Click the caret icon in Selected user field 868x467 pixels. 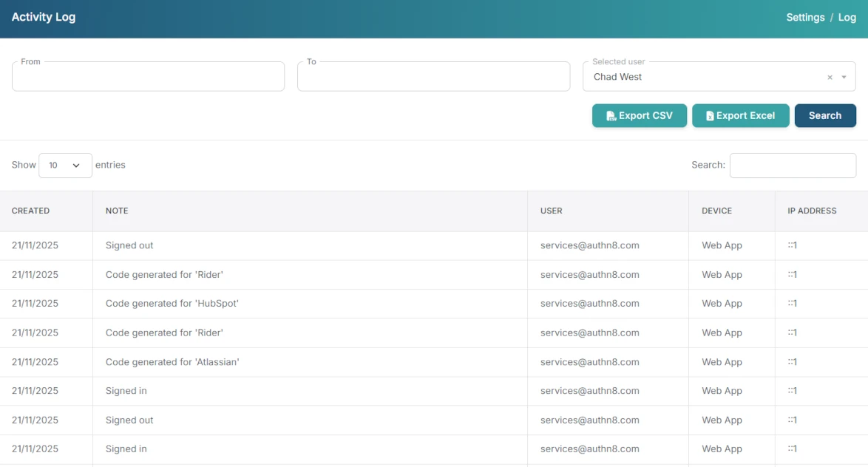844,76
